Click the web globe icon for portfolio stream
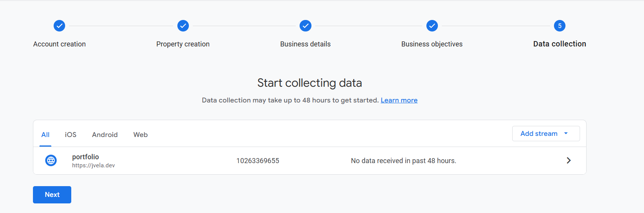 (x=51, y=160)
